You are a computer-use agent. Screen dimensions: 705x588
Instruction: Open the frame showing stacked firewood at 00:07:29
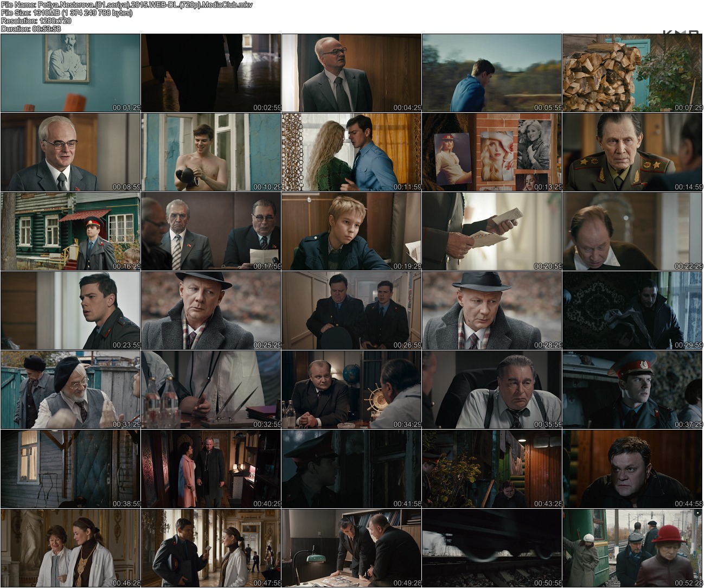pos(632,73)
